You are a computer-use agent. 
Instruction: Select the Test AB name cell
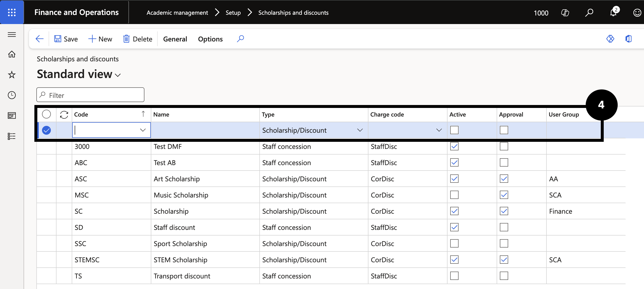205,163
